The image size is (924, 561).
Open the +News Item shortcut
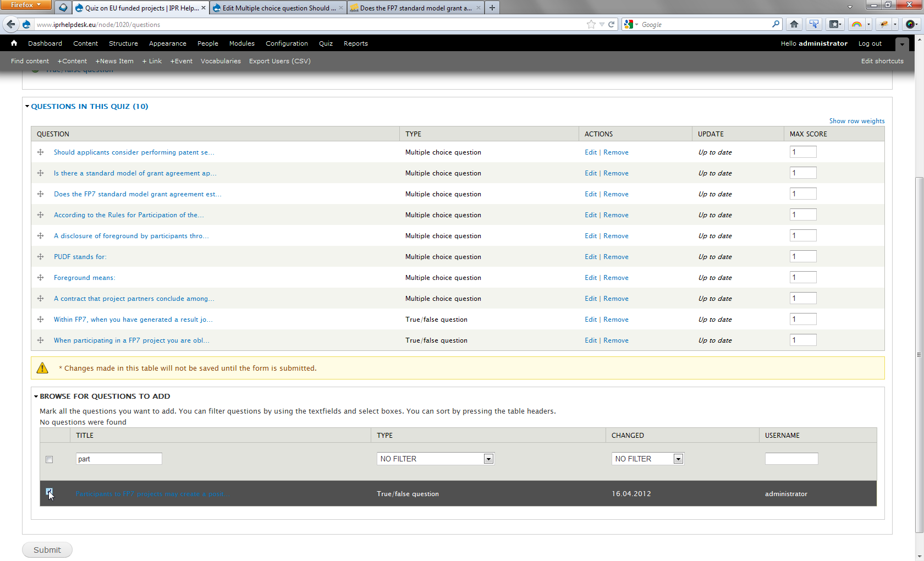coord(114,61)
